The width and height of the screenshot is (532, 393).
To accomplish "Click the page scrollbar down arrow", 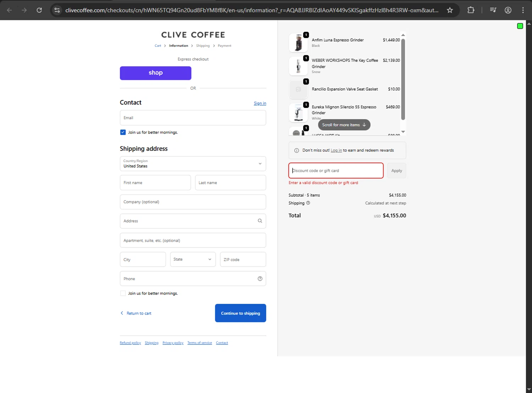I will pos(529,389).
